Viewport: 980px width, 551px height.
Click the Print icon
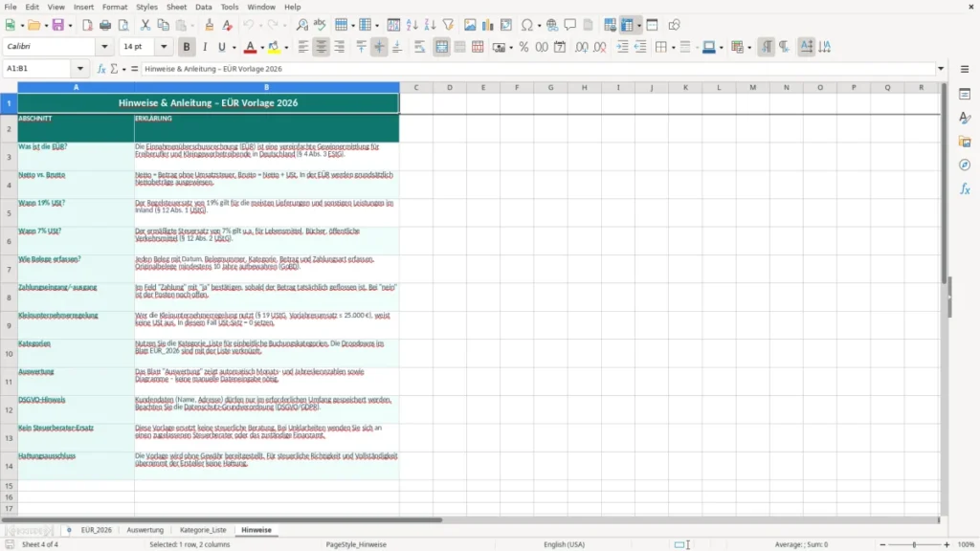[105, 25]
